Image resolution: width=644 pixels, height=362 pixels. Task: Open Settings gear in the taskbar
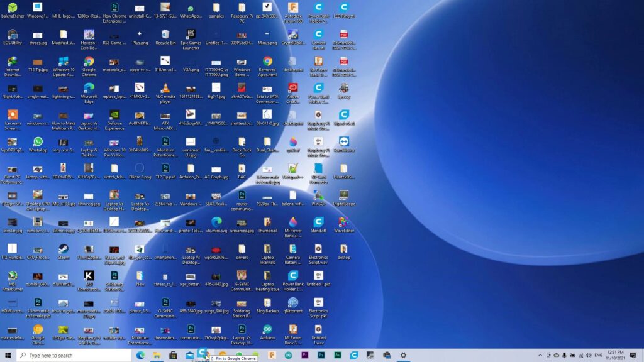pyautogui.click(x=403, y=355)
